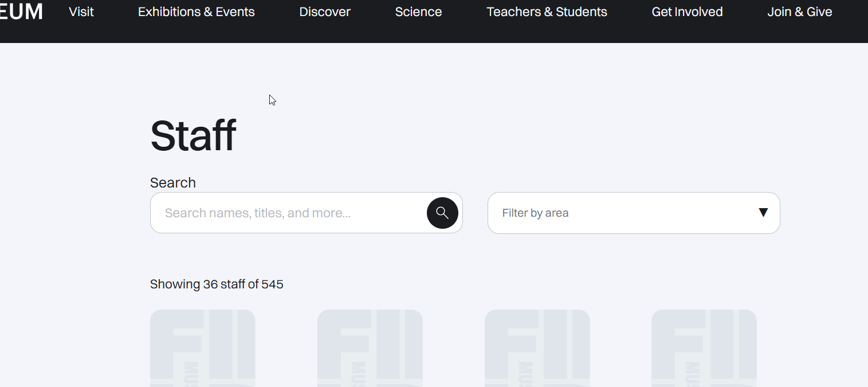Viewport: 868px width, 387px height.
Task: Open the Visit menu
Action: tap(81, 12)
